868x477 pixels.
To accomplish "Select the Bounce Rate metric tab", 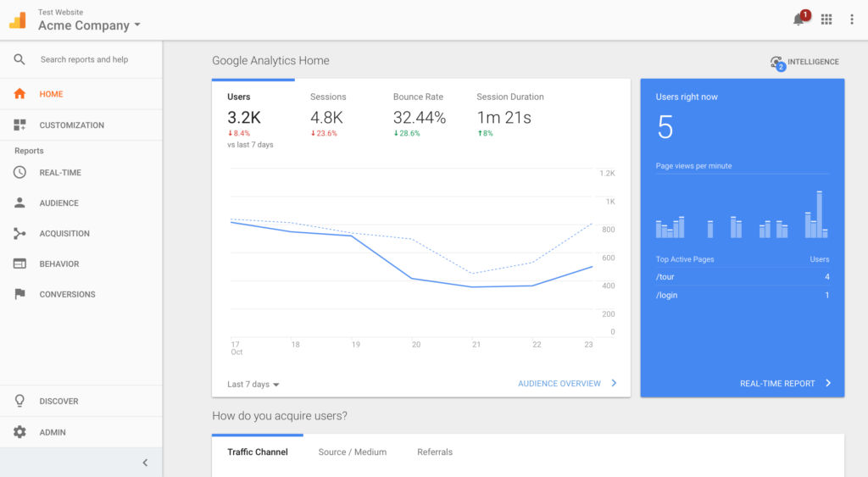I will pos(418,97).
